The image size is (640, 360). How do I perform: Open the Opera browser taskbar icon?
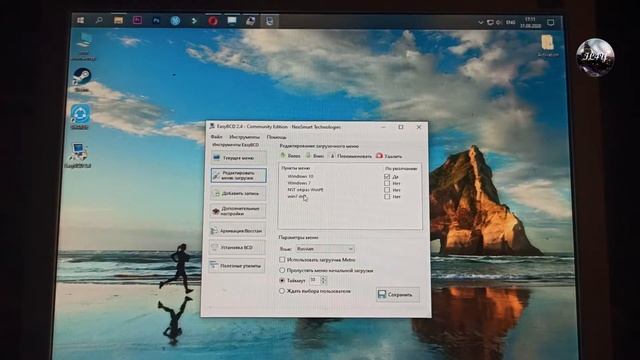213,21
